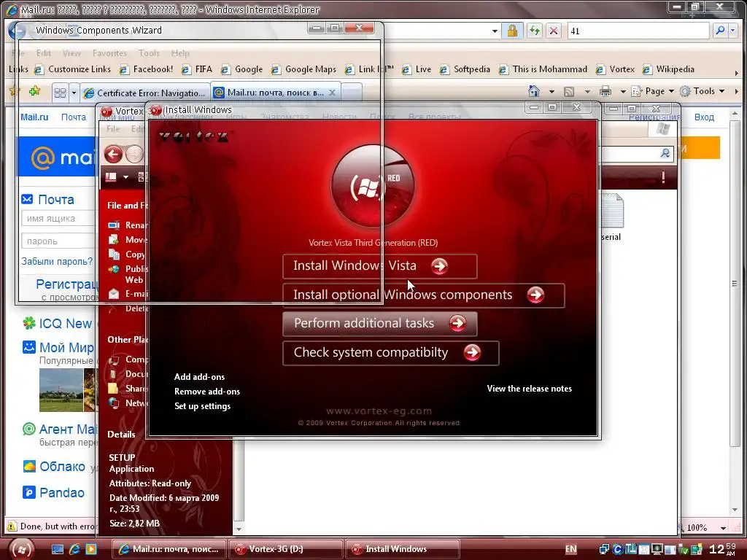Close the Mail.ru tab
The height and width of the screenshot is (560, 747).
tap(333, 93)
